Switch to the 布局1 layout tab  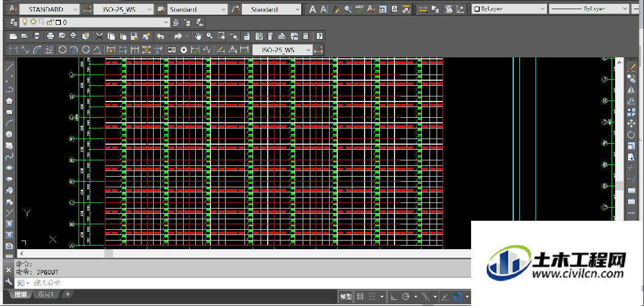46,294
